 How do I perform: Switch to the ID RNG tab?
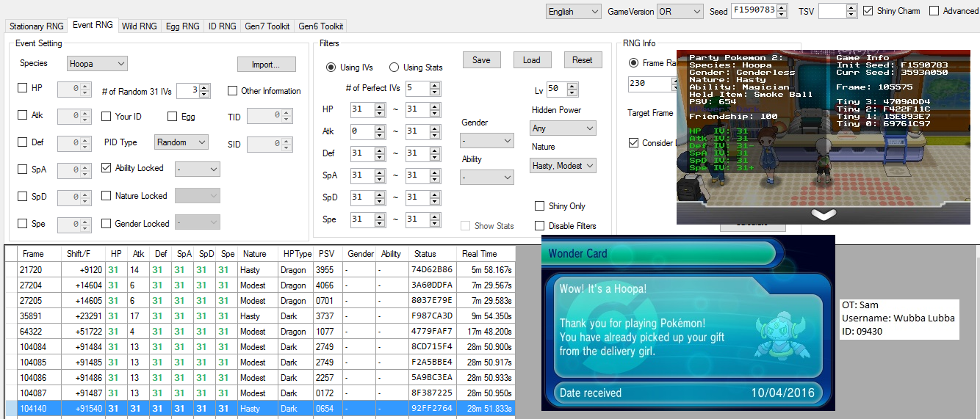tap(222, 26)
